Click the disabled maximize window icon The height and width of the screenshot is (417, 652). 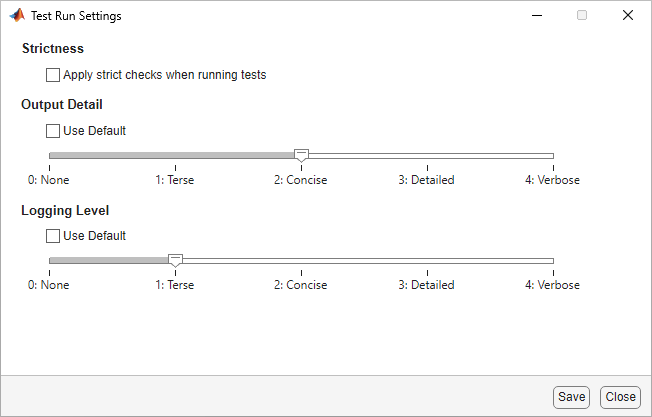[x=582, y=16]
